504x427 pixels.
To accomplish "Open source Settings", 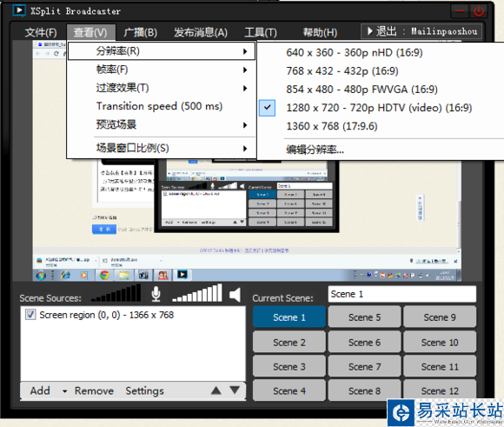I will [144, 390].
